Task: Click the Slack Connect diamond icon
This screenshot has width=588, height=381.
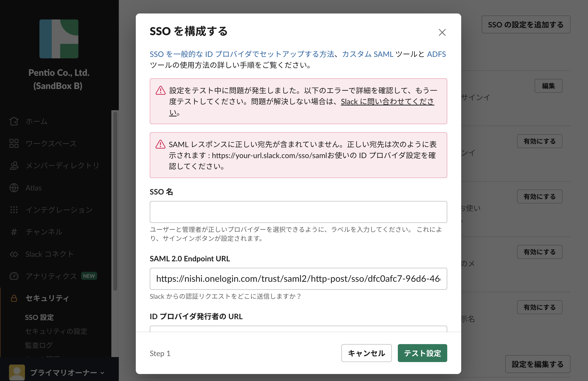Action: [14, 254]
